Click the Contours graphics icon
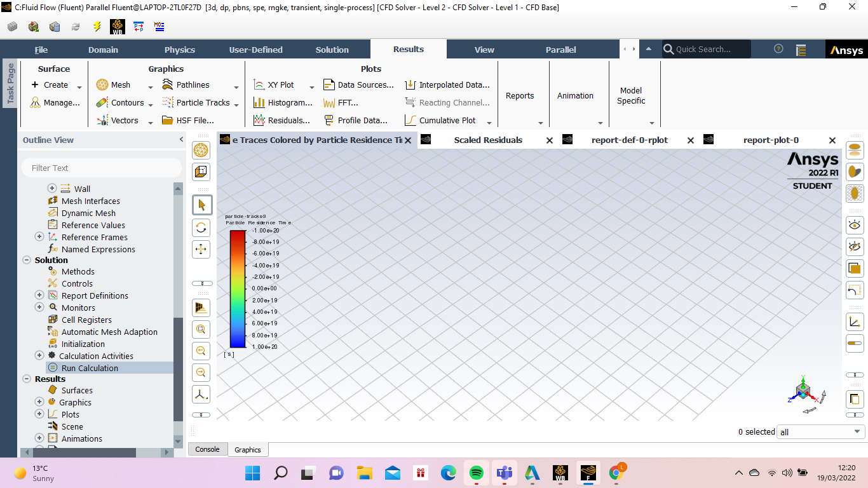This screenshot has height=488, width=868. 102,102
